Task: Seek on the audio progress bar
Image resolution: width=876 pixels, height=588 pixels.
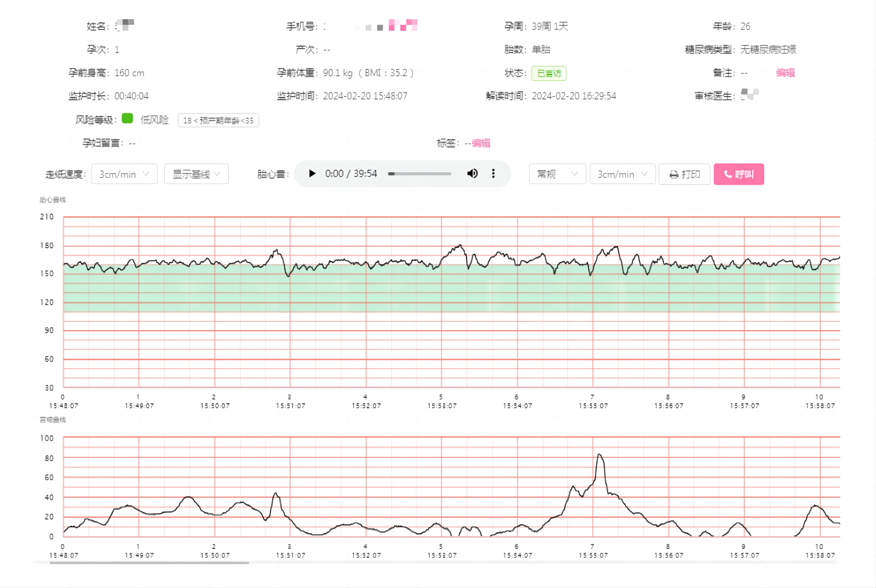Action: pos(420,174)
